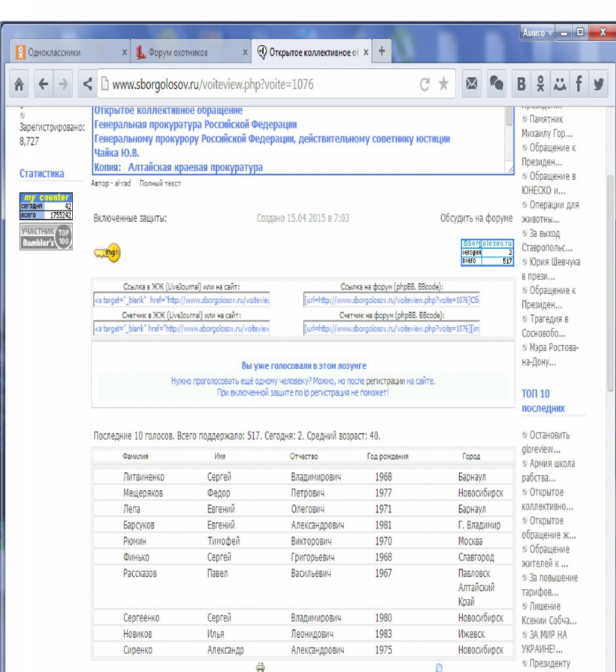Viewport: 616px width, 672px height.
Task: Reload the current page
Action: (425, 84)
